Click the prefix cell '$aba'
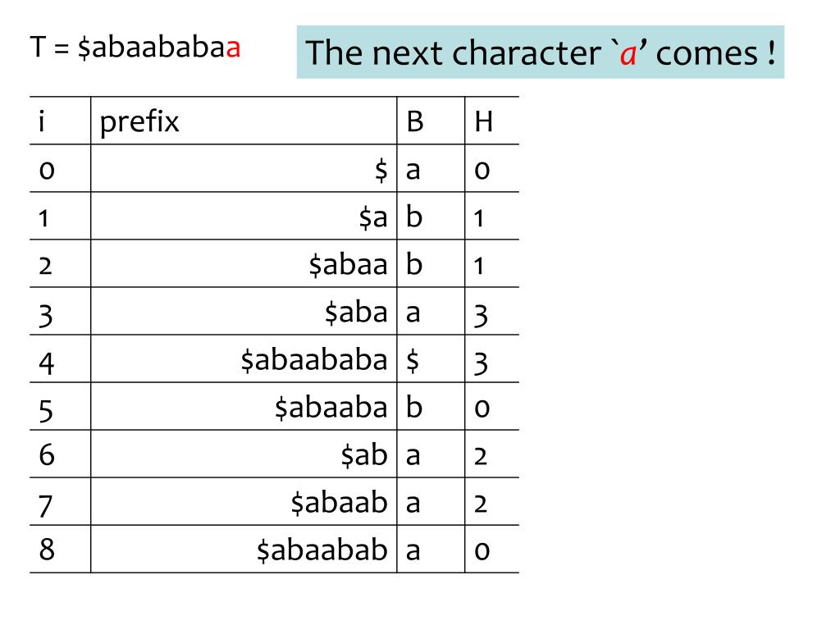This screenshot has width=840, height=630. pos(356,312)
